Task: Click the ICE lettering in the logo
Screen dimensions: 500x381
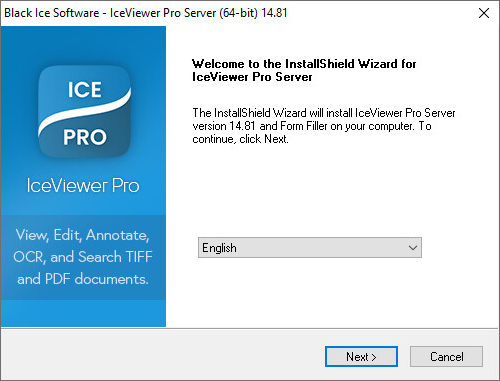Action: click(x=85, y=90)
